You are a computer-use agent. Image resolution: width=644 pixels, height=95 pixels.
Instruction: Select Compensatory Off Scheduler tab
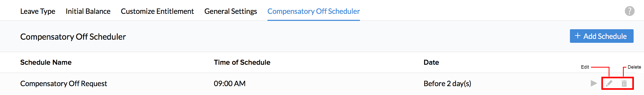pyautogui.click(x=314, y=11)
